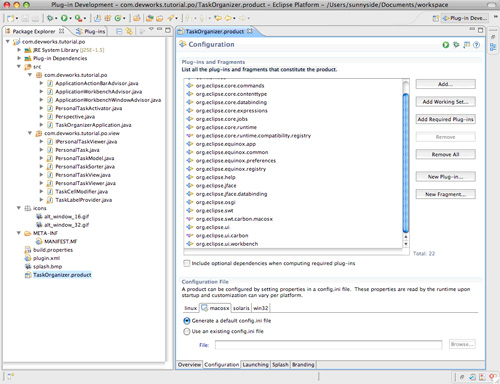Click the Open Perspective icon
This screenshot has height=384, width=500.
click(435, 18)
